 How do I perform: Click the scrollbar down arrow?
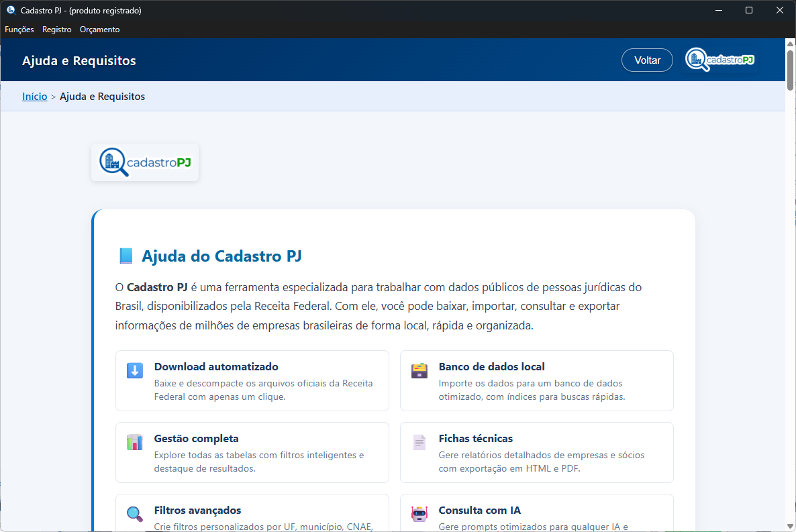(x=790, y=525)
